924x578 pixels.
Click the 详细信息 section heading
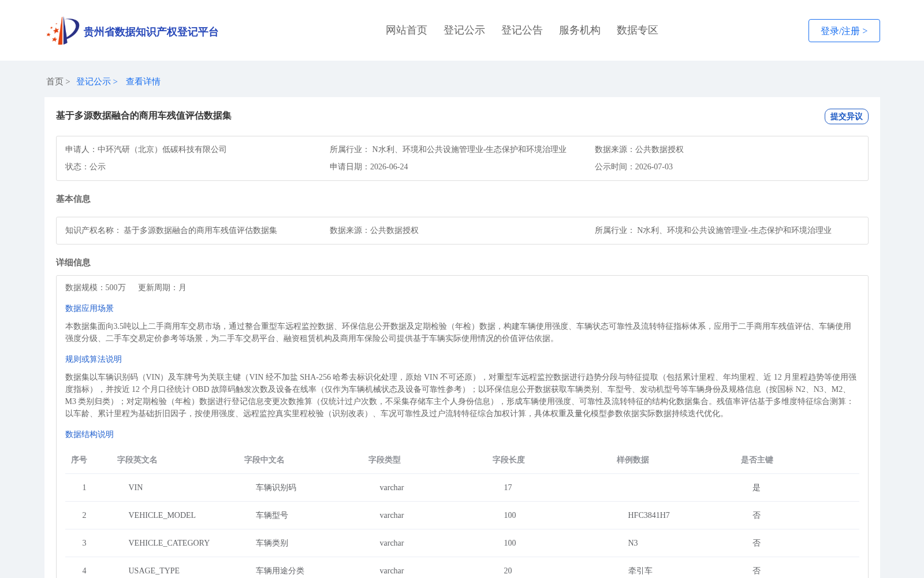click(x=73, y=262)
